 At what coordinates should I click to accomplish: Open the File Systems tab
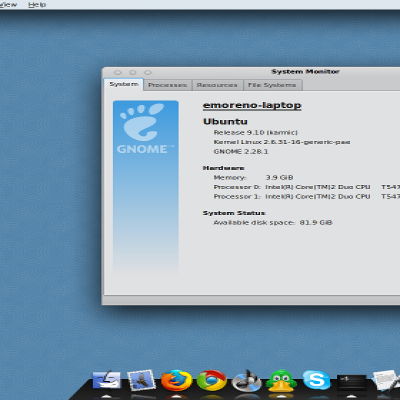pyautogui.click(x=272, y=85)
